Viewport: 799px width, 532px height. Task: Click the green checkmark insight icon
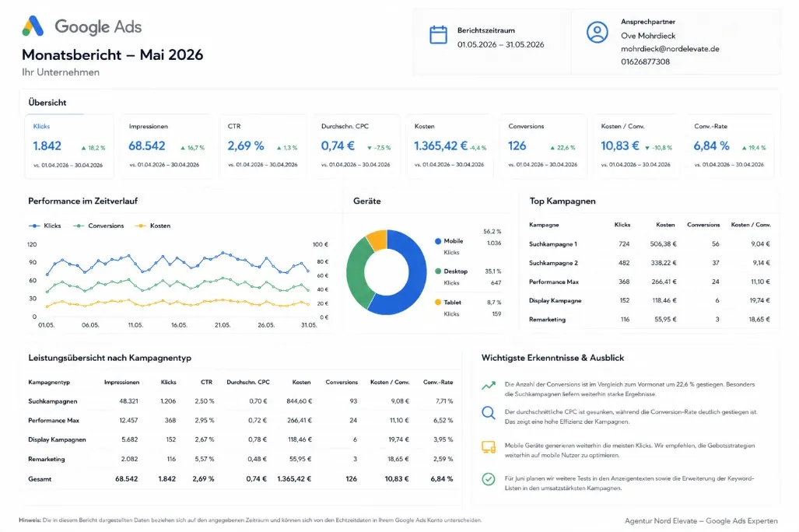488,479
